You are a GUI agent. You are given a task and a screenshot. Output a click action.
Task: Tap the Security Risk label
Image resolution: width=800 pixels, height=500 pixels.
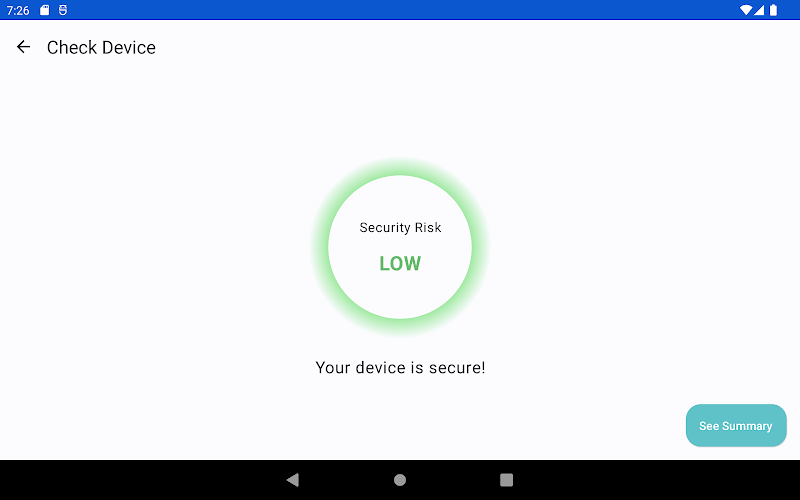coord(400,228)
